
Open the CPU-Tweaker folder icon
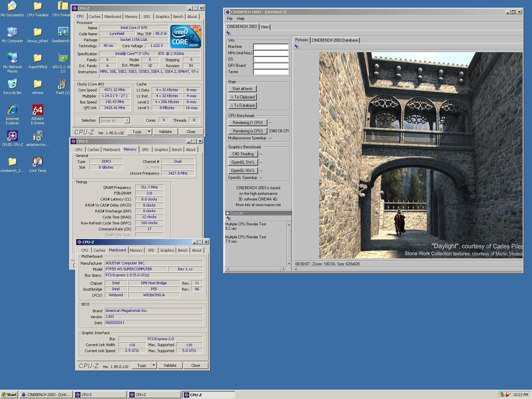(38, 9)
